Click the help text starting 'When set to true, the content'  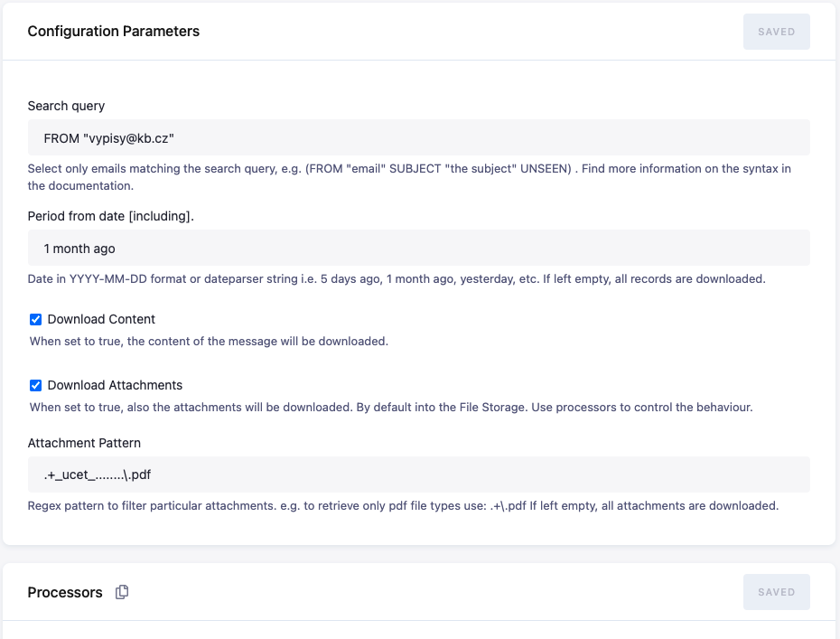coord(209,341)
